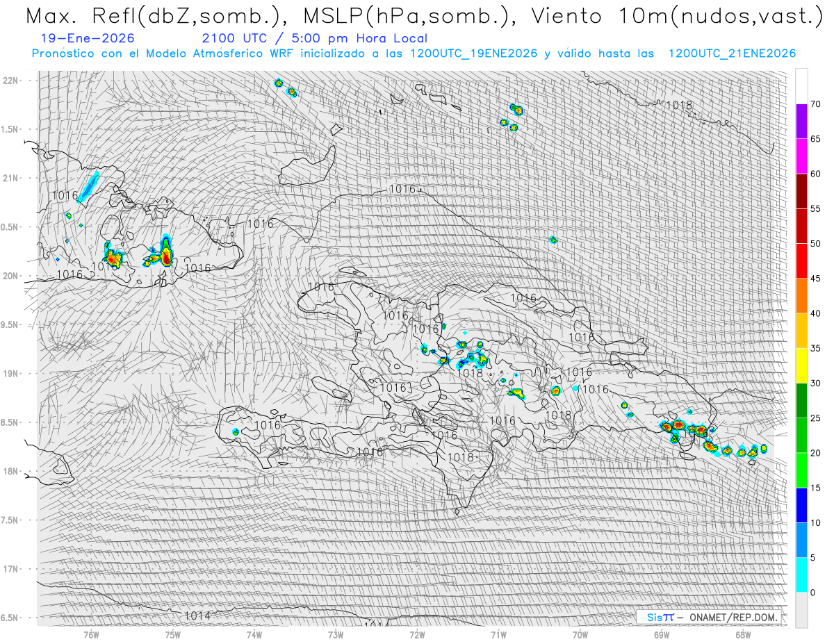
Task: Click the purple 65–70 dBZ color band
Action: [801, 122]
